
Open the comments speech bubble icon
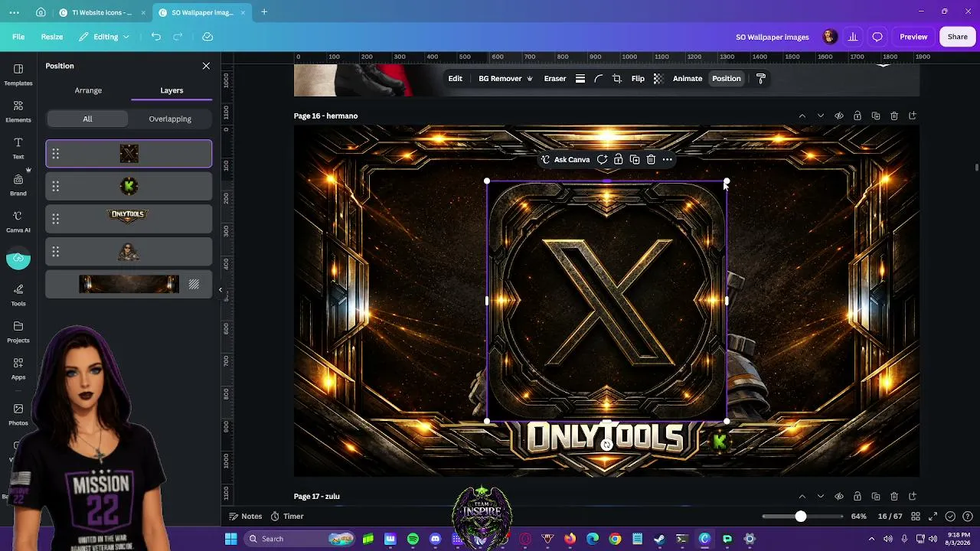click(x=877, y=37)
